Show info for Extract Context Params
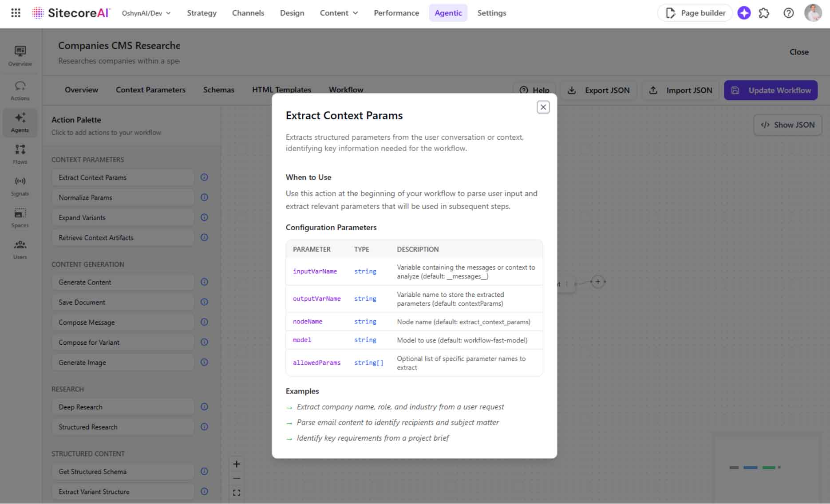 tap(204, 177)
